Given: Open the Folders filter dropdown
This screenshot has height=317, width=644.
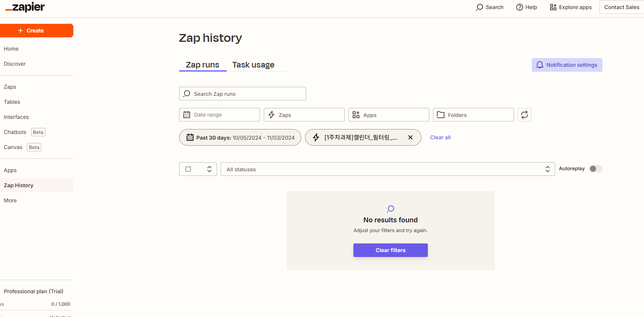Looking at the screenshot, I should [x=474, y=115].
